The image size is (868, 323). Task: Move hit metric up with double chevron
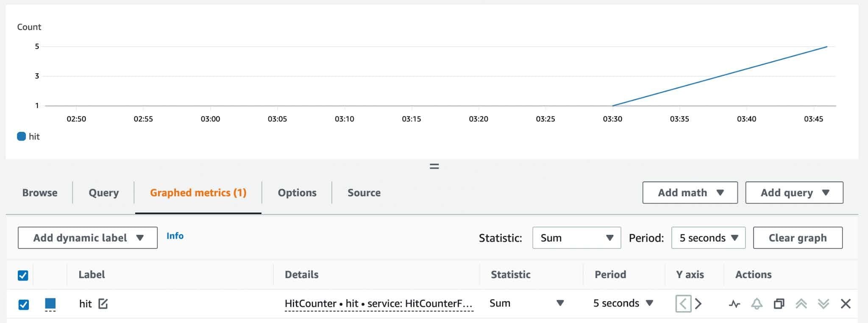[801, 304]
